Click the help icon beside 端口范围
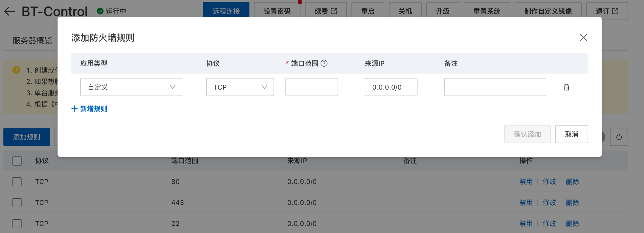The image size is (644, 233). [324, 63]
